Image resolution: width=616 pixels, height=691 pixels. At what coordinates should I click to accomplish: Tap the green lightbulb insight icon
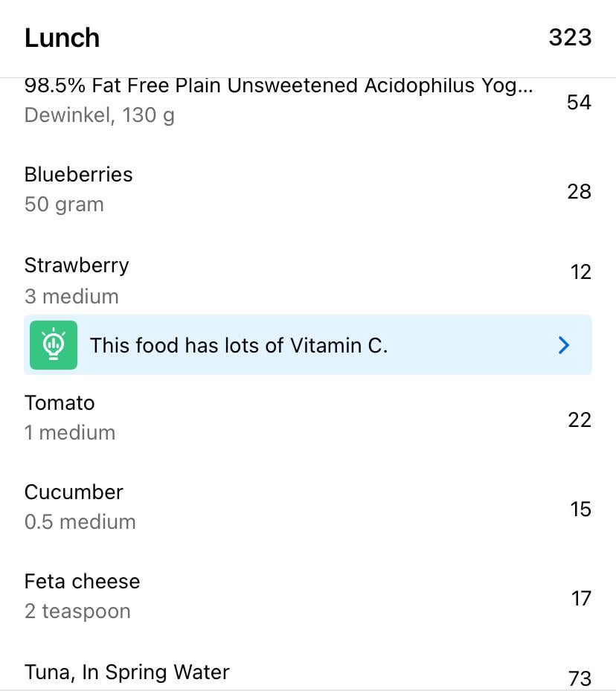click(54, 345)
